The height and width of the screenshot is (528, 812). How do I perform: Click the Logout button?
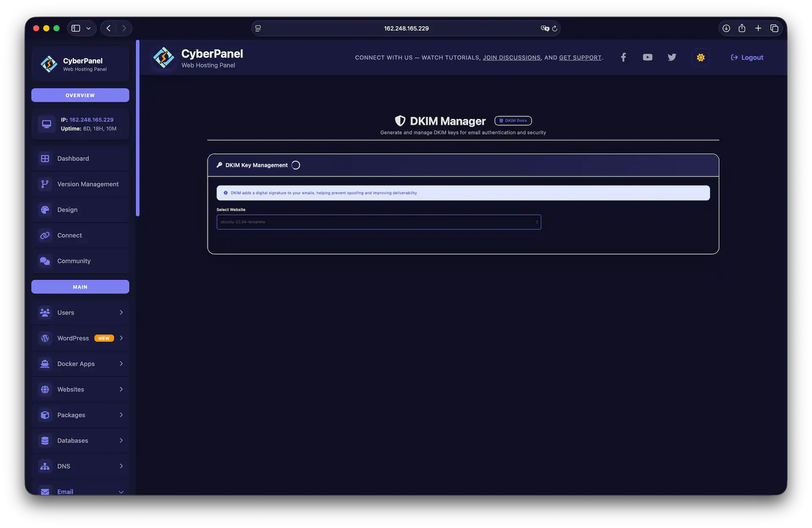747,57
